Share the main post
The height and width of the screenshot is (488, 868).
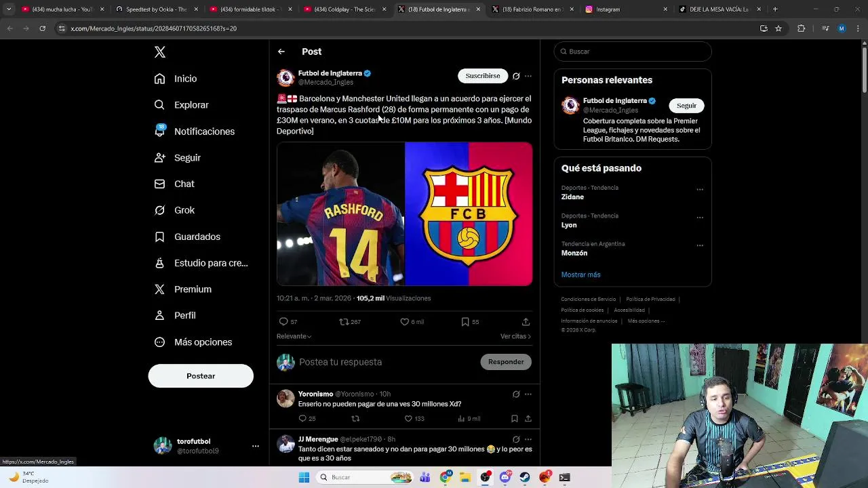click(x=526, y=322)
